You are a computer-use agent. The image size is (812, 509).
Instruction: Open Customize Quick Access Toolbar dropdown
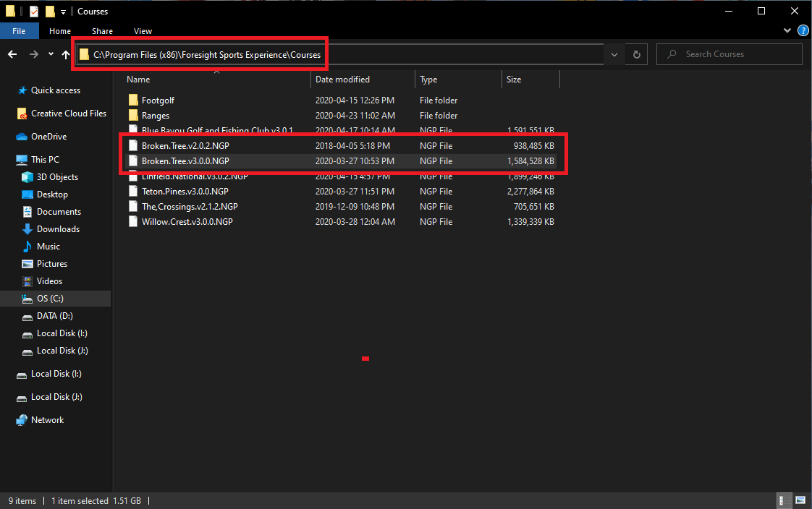click(x=63, y=12)
